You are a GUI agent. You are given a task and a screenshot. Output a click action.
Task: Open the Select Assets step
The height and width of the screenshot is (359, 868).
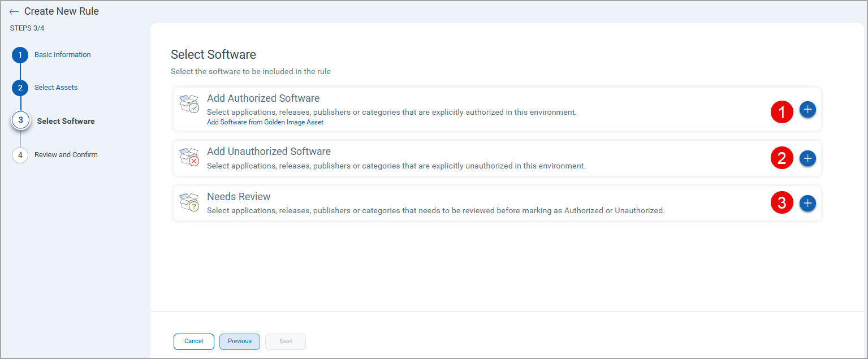(56, 87)
